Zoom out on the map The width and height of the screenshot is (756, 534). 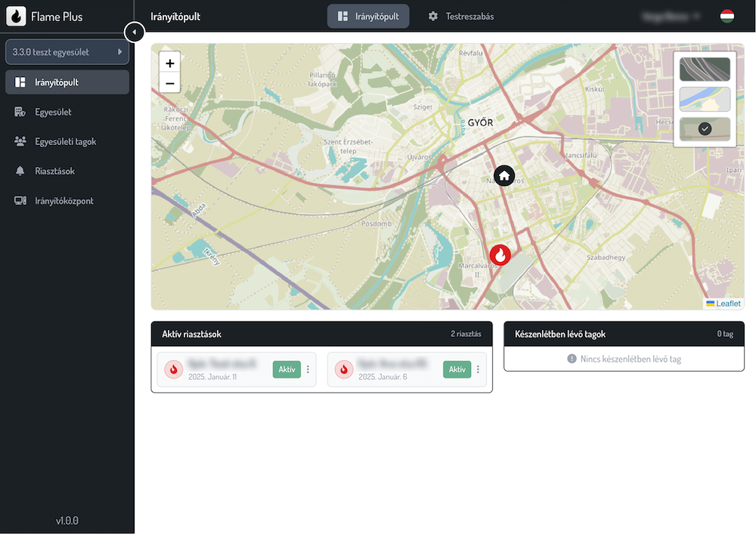point(170,83)
